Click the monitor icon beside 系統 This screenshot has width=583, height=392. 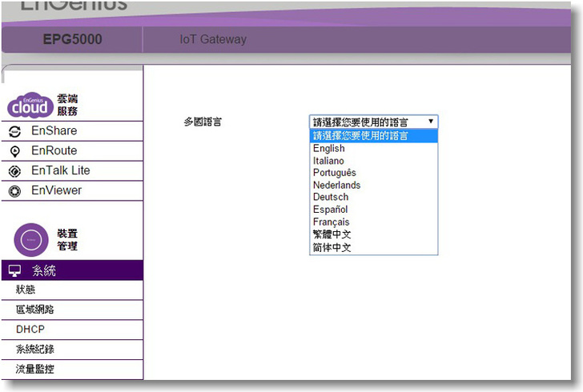pyautogui.click(x=14, y=271)
